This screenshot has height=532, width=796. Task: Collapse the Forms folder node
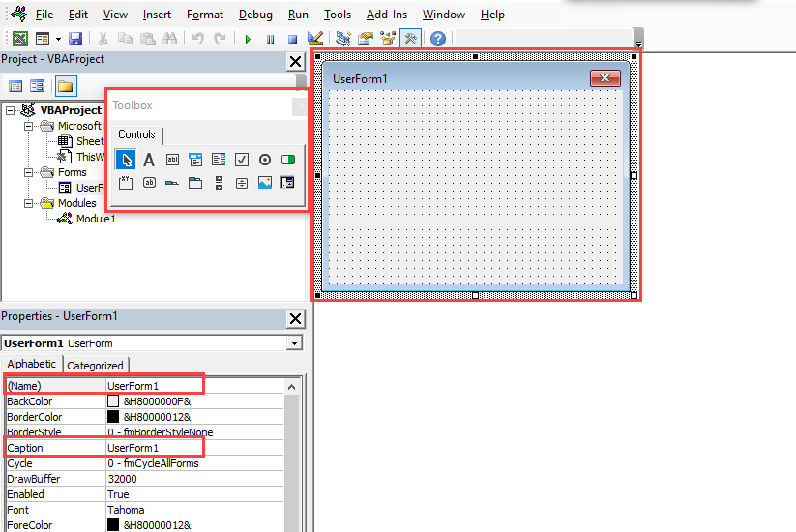click(30, 172)
